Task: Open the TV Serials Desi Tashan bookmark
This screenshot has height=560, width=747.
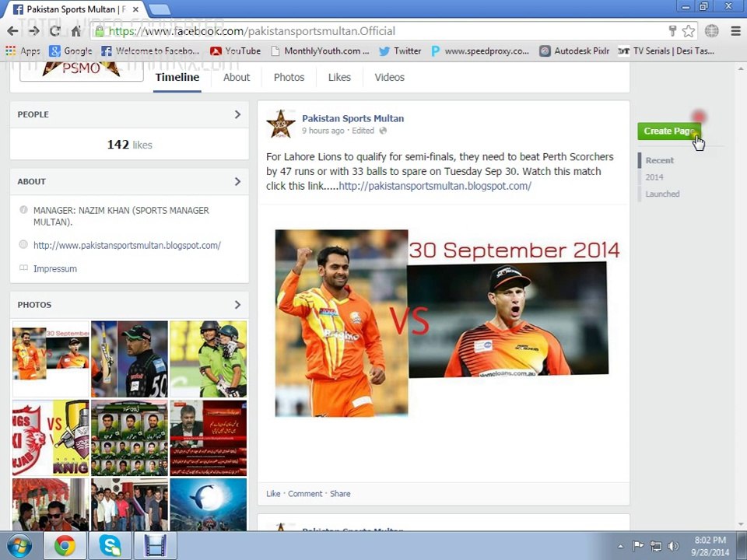Action: click(x=665, y=51)
